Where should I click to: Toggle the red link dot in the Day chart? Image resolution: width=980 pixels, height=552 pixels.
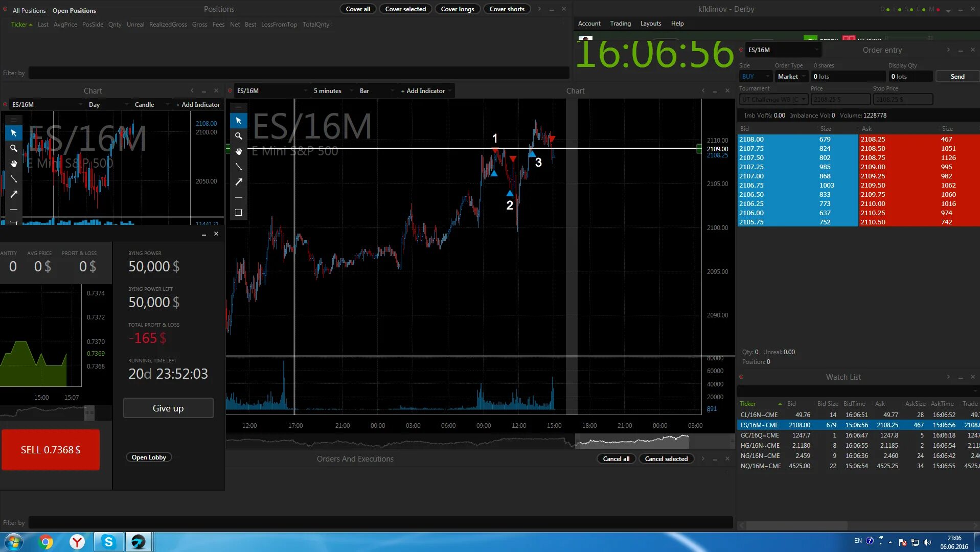click(x=5, y=105)
